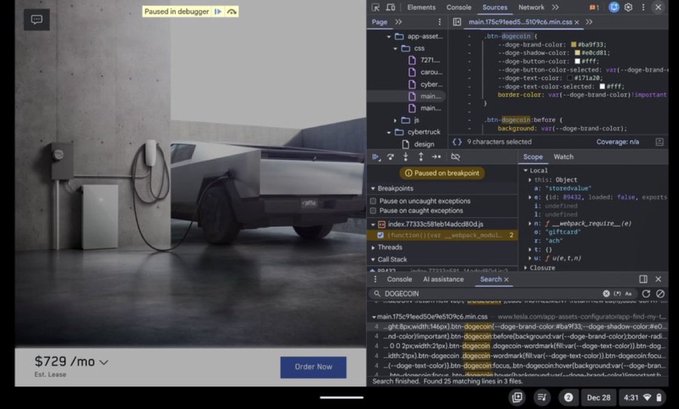Open the AI assistance drawer tab

[443, 279]
